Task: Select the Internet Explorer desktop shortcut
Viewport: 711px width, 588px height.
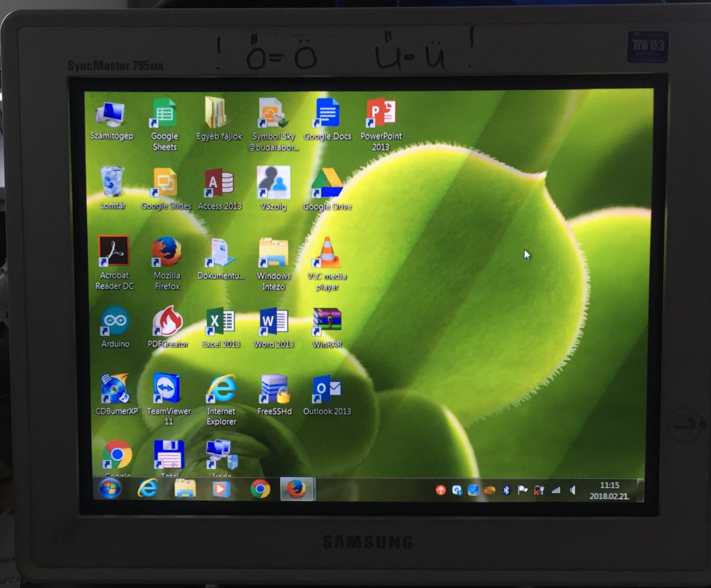Action: 221,399
